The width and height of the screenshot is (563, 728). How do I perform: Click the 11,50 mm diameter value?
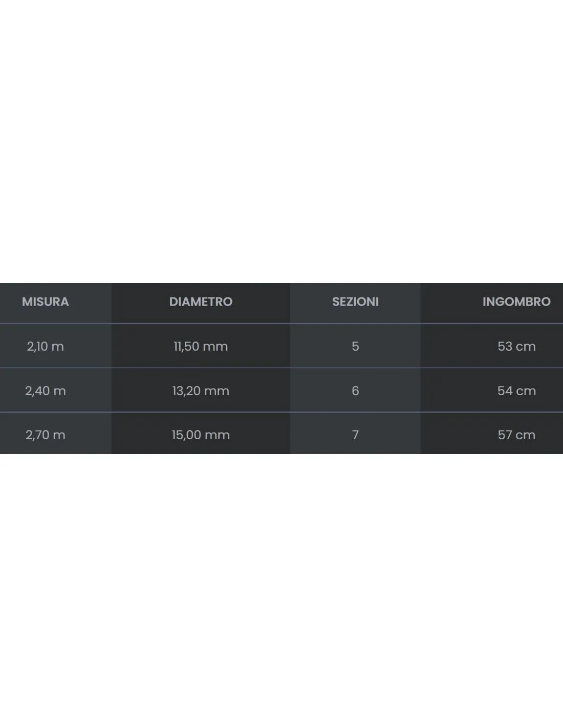[201, 346]
